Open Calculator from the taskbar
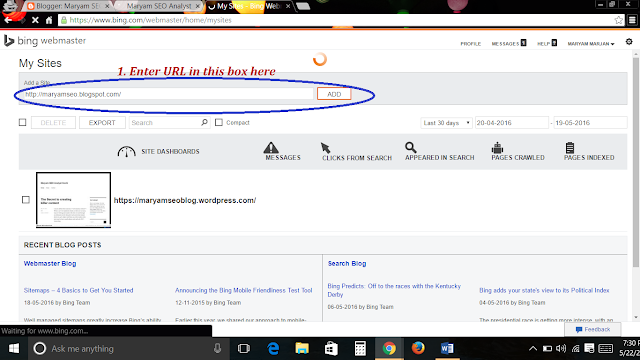The height and width of the screenshot is (360, 640). point(360,349)
